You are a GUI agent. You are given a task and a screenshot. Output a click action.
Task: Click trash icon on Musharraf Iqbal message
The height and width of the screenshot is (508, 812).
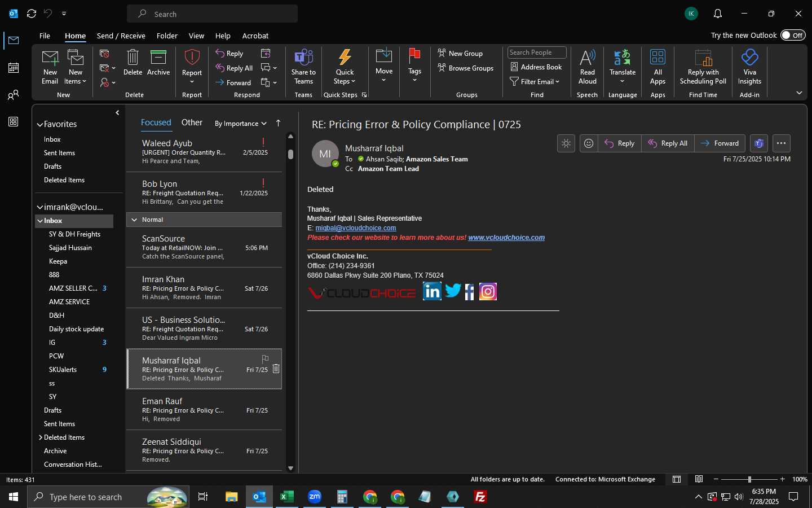click(x=276, y=369)
